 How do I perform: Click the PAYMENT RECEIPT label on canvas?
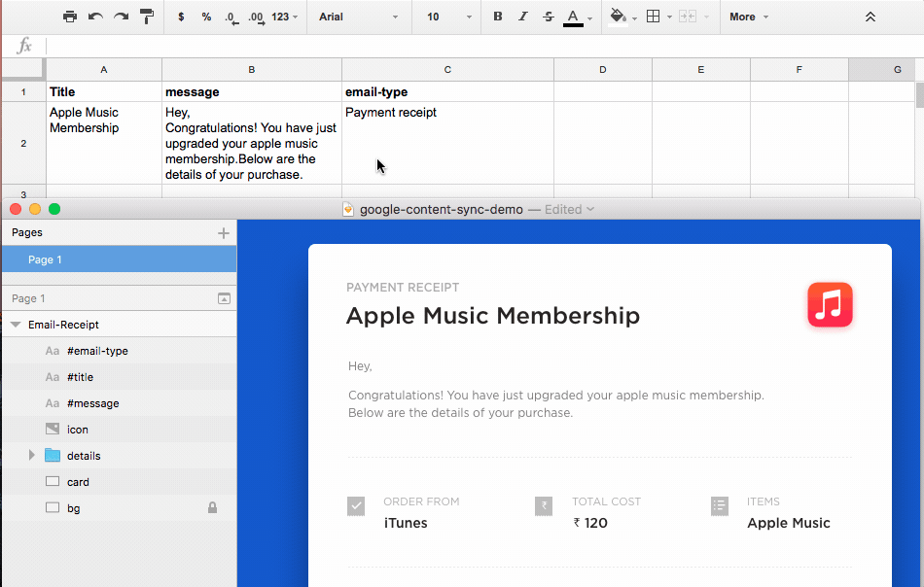(x=403, y=288)
